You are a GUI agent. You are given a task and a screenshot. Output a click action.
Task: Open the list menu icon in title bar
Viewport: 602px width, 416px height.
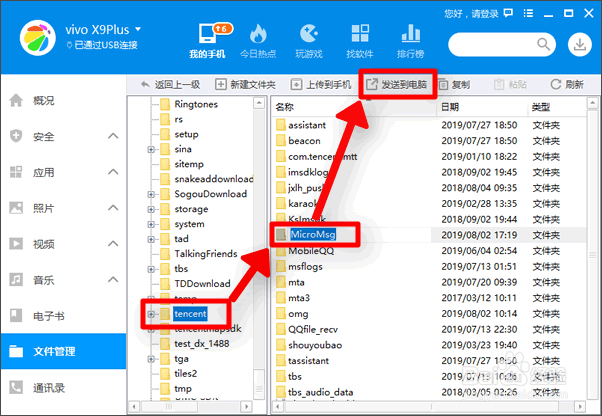click(x=528, y=13)
